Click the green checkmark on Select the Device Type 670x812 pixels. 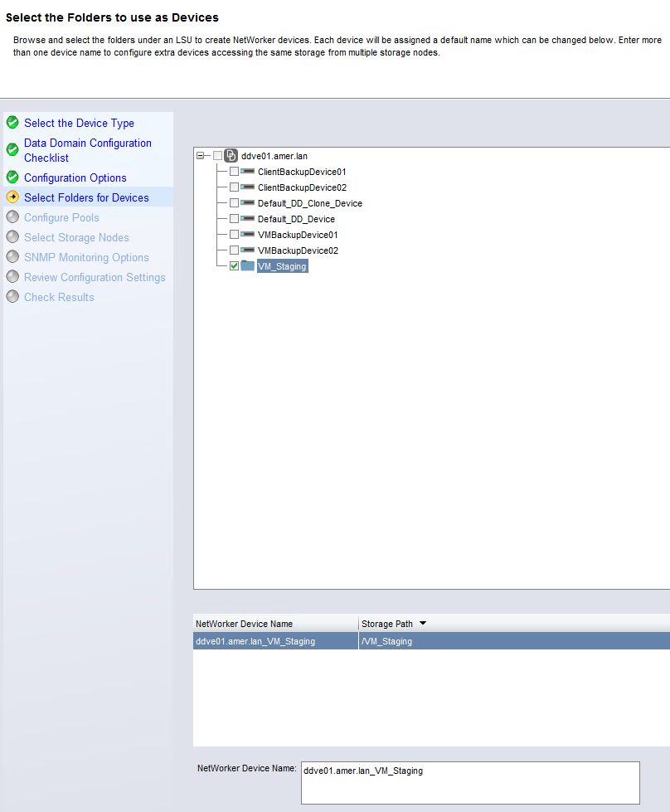tap(12, 123)
